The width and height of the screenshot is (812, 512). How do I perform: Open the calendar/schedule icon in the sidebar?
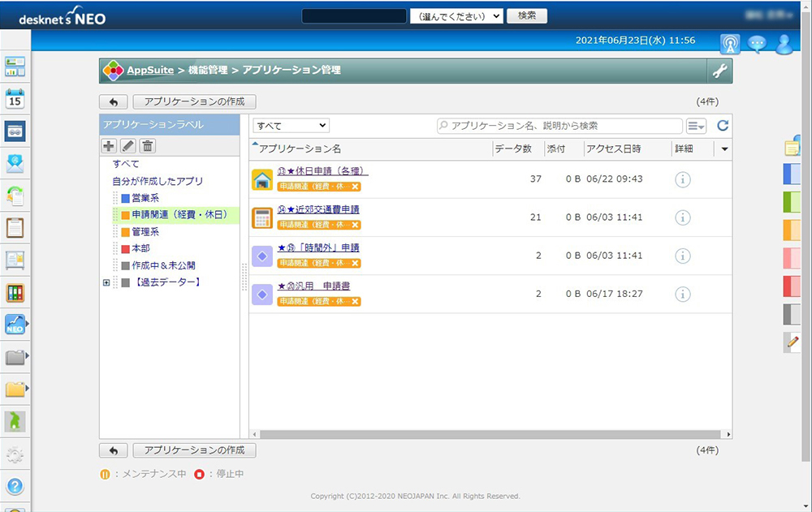coord(14,97)
